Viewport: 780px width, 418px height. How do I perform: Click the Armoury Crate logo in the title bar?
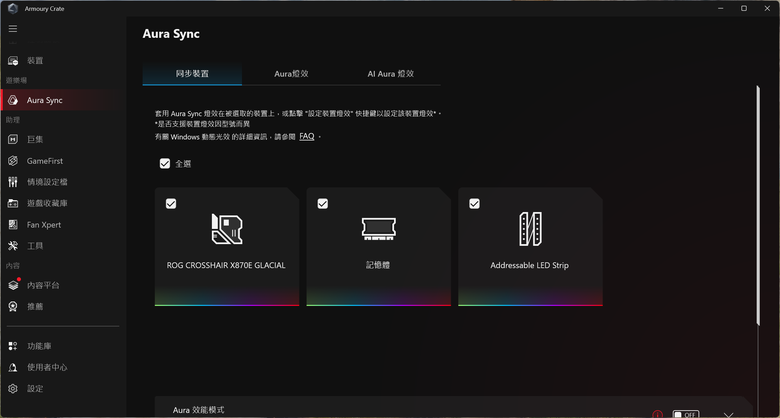pyautogui.click(x=13, y=8)
